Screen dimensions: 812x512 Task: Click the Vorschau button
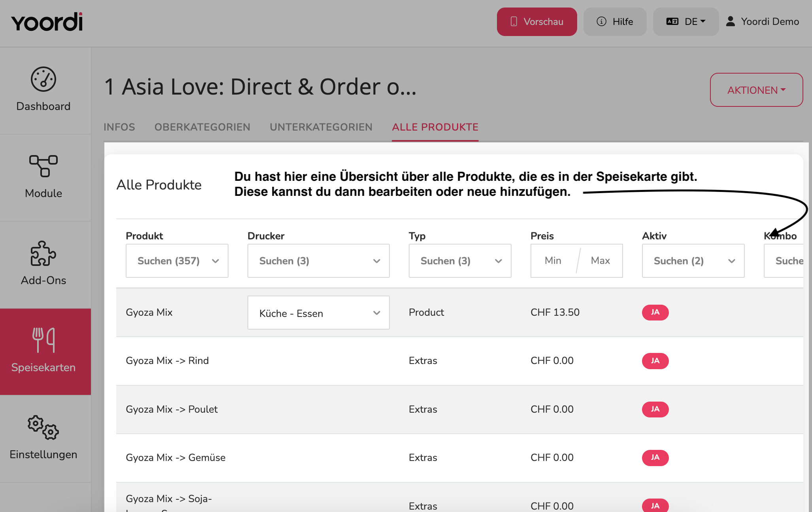pos(537,22)
